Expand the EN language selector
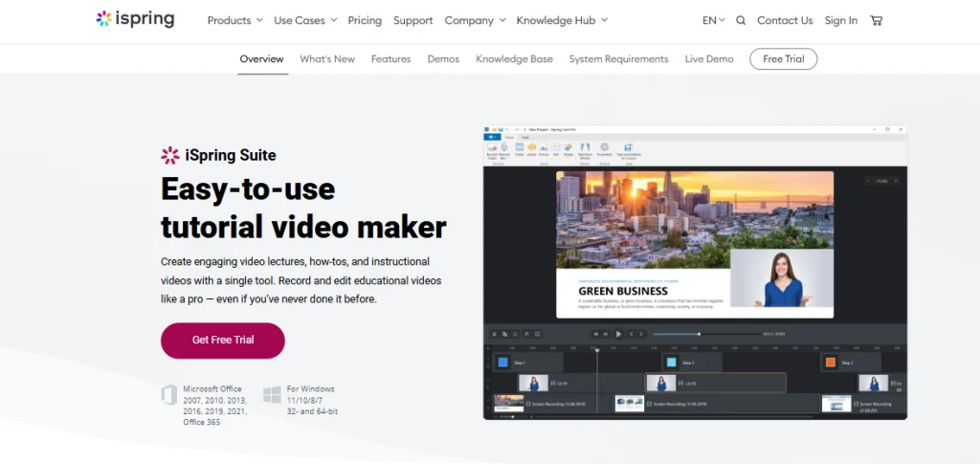 (713, 20)
